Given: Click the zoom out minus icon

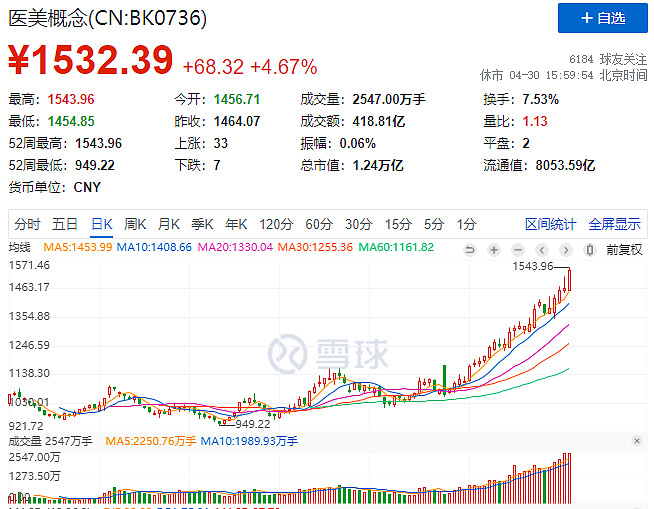Looking at the screenshot, I should [x=518, y=250].
